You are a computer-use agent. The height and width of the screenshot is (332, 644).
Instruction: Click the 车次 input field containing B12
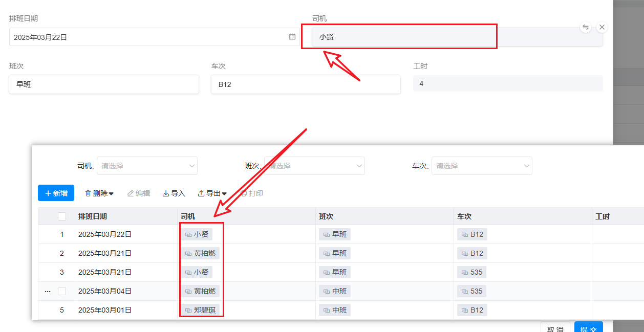tap(306, 84)
